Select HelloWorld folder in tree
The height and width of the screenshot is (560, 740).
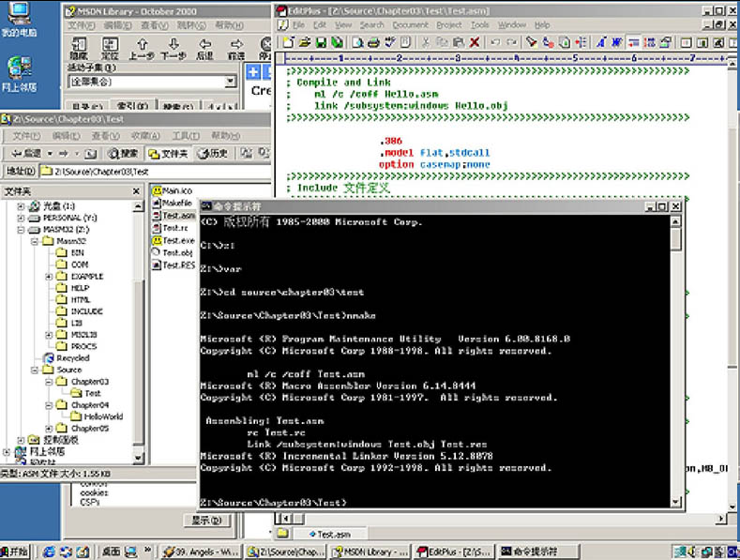[x=103, y=416]
